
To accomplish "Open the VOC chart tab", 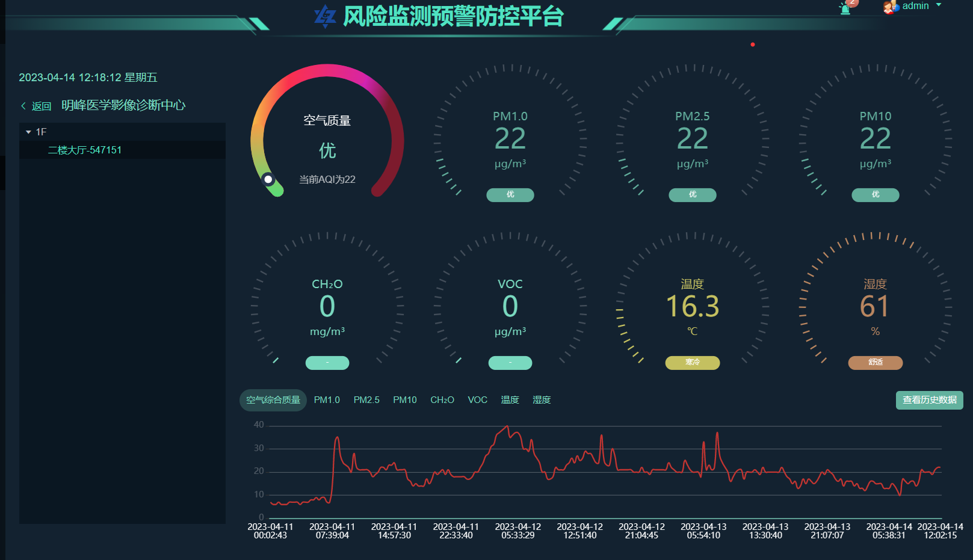I will 478,400.
